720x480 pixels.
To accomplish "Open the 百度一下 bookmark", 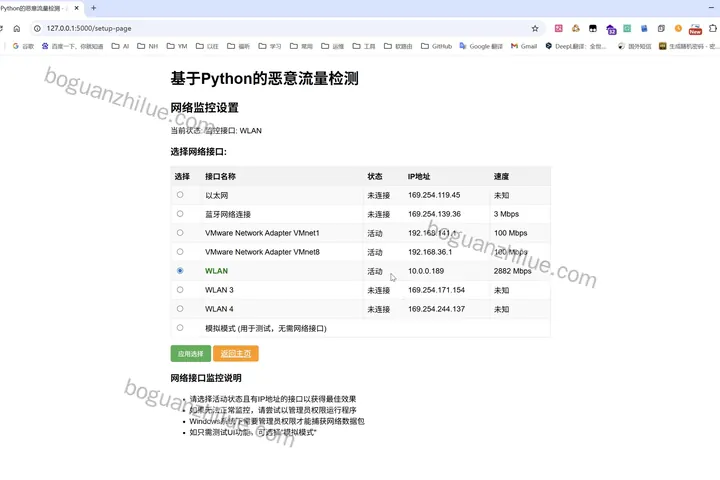I will click(x=73, y=46).
